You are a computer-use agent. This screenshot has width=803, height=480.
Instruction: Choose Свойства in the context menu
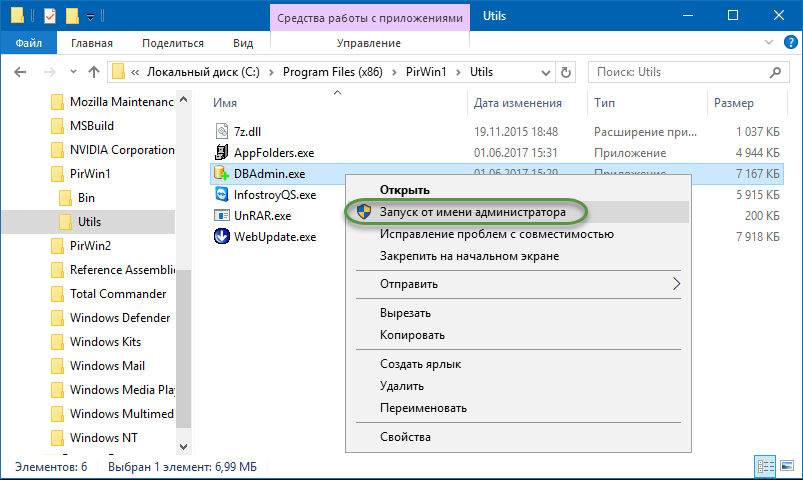coord(518,437)
